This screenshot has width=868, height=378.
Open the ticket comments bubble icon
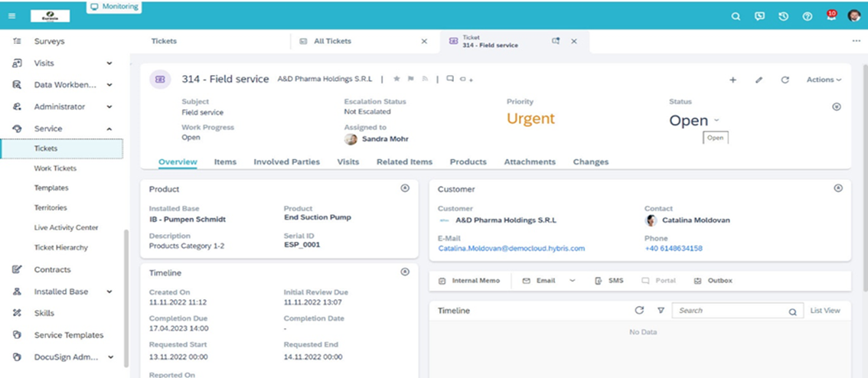pyautogui.click(x=450, y=79)
